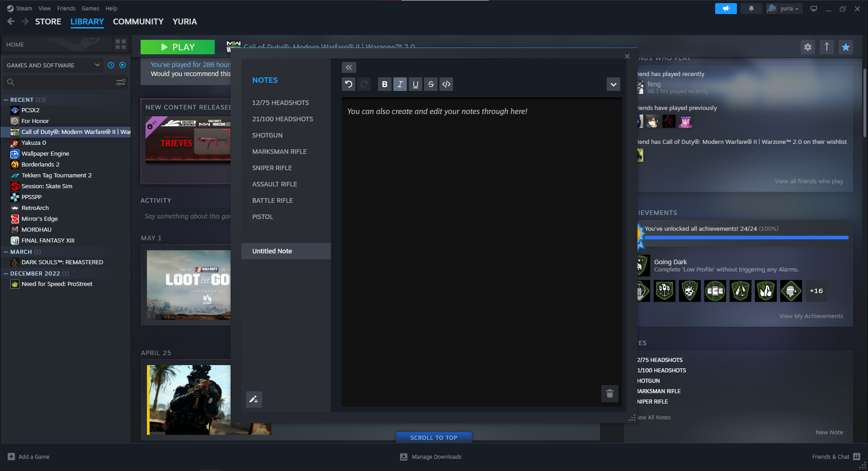Click into the note text editor area
This screenshot has width=868, height=471.
pos(482,252)
